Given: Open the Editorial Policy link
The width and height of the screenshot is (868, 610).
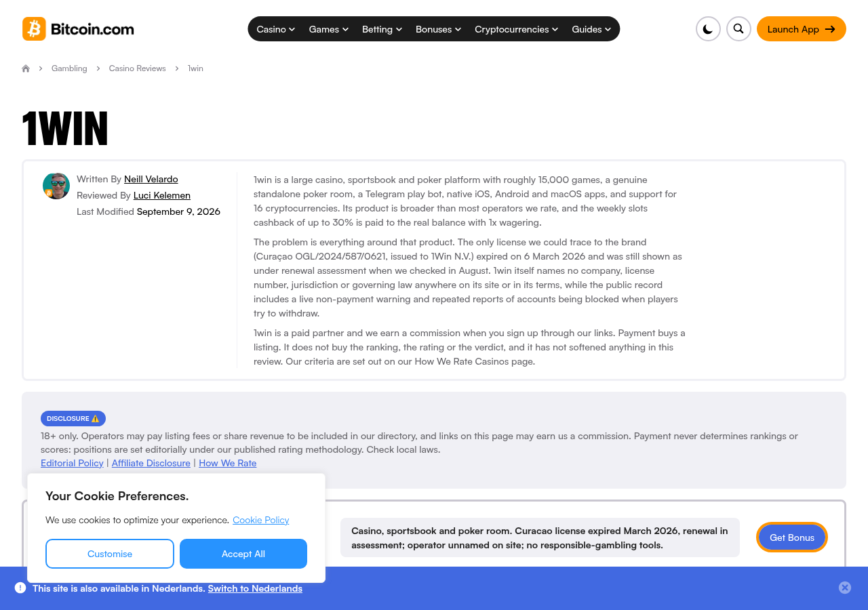Looking at the screenshot, I should click(72, 463).
